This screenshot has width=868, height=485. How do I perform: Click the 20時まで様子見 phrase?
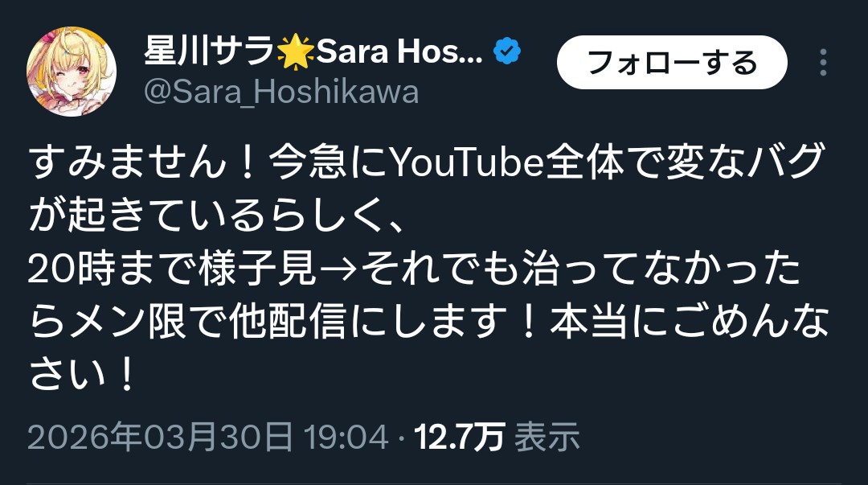click(x=172, y=270)
